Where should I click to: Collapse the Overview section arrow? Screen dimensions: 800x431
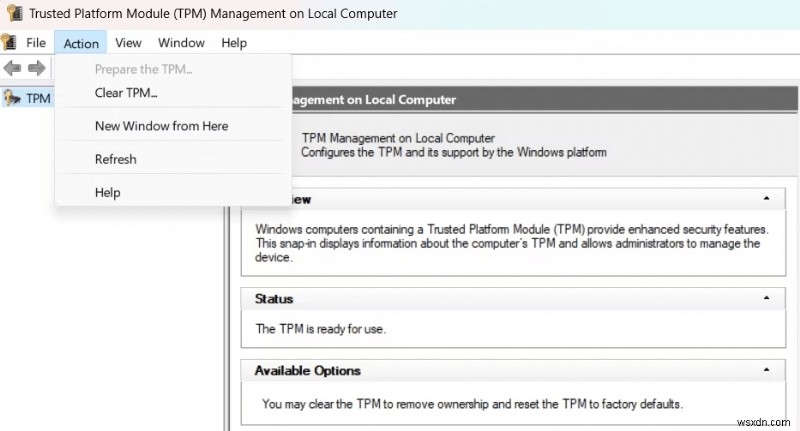click(766, 198)
